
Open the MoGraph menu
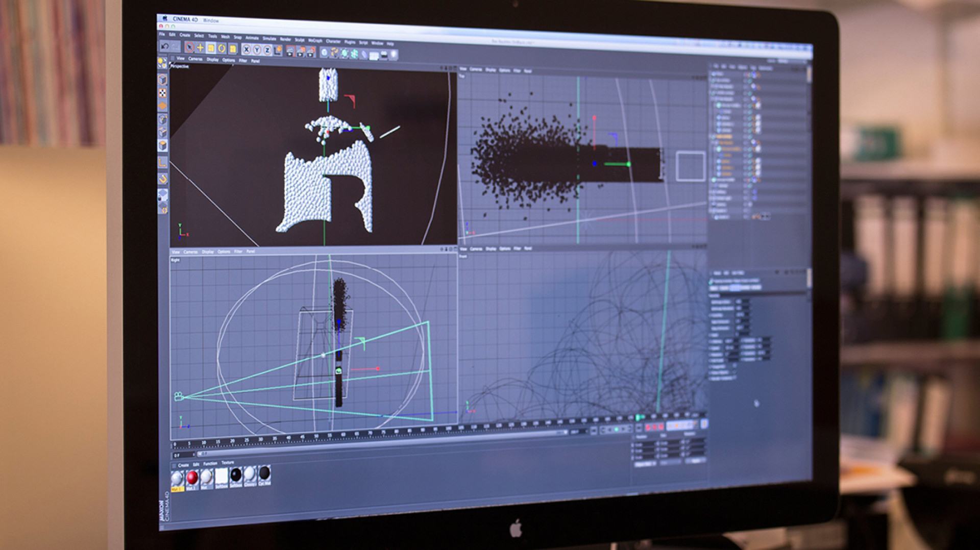coord(315,40)
